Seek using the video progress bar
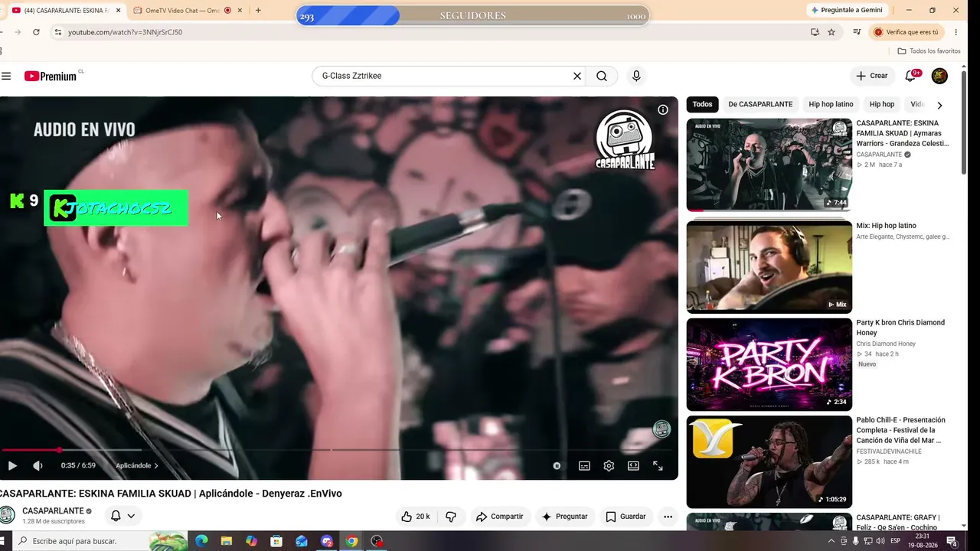980x551 pixels. pos(339,450)
